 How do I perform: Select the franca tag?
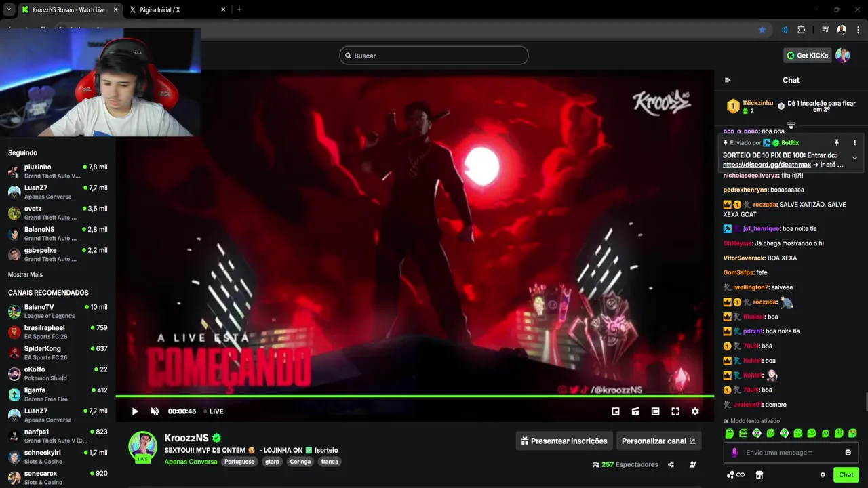pos(330,462)
